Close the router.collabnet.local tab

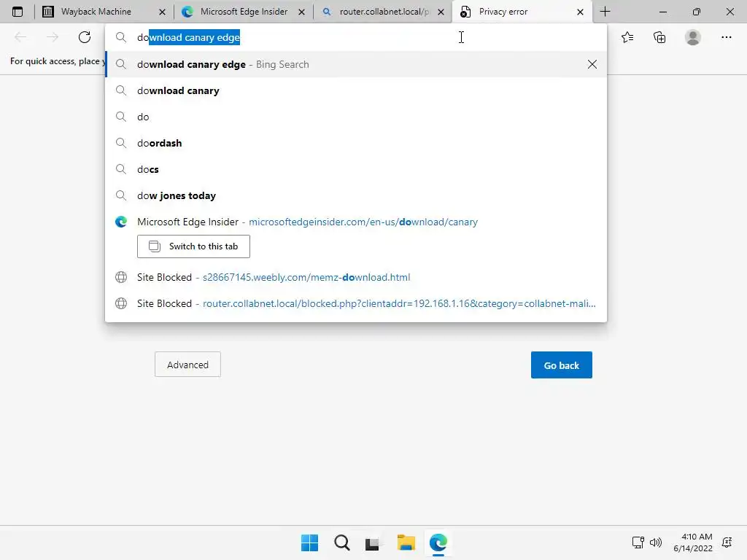coord(441,12)
